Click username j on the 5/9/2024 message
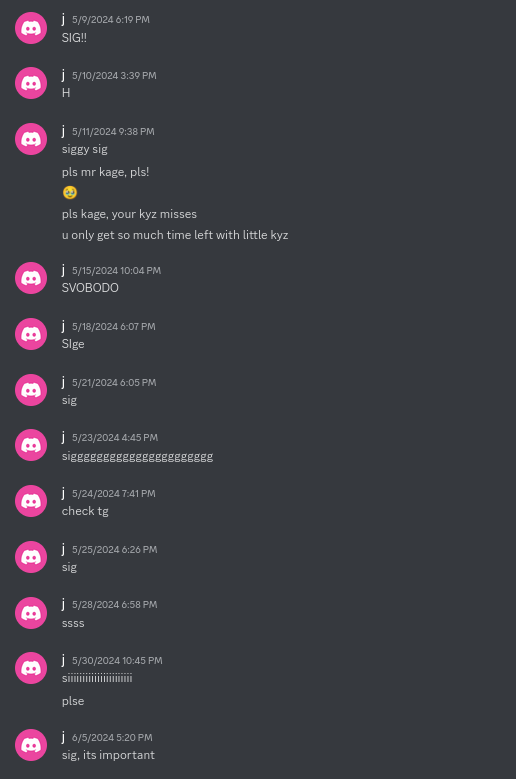Viewport: 516px width, 779px height. click(64, 19)
